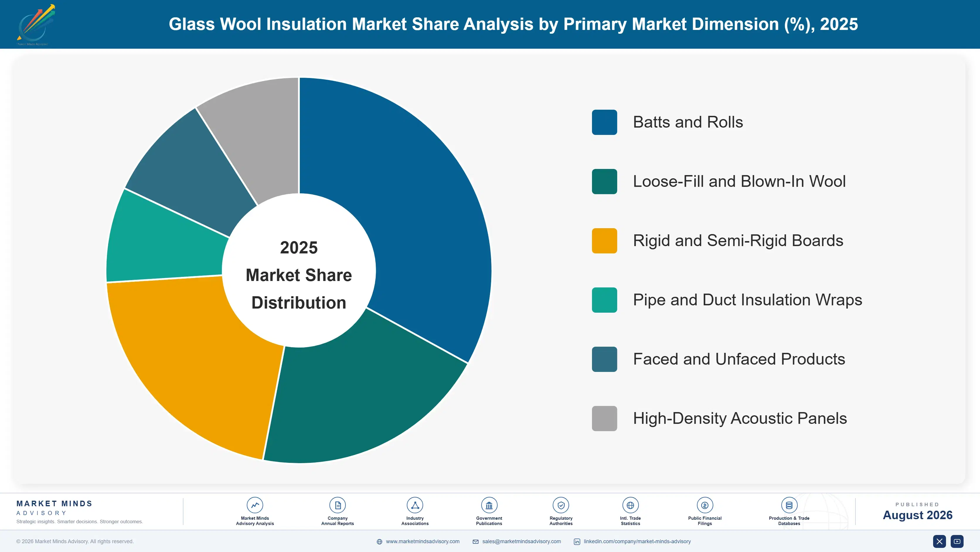
Task: Click the 'August 2026' published date
Action: [x=917, y=515]
